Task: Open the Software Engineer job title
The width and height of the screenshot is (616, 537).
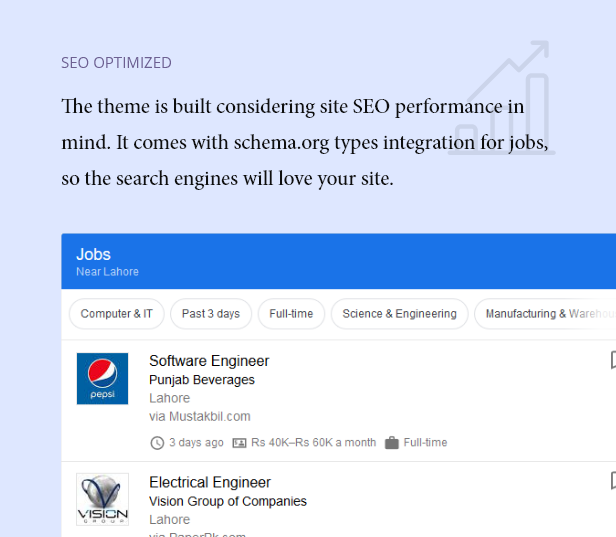Action: [209, 361]
